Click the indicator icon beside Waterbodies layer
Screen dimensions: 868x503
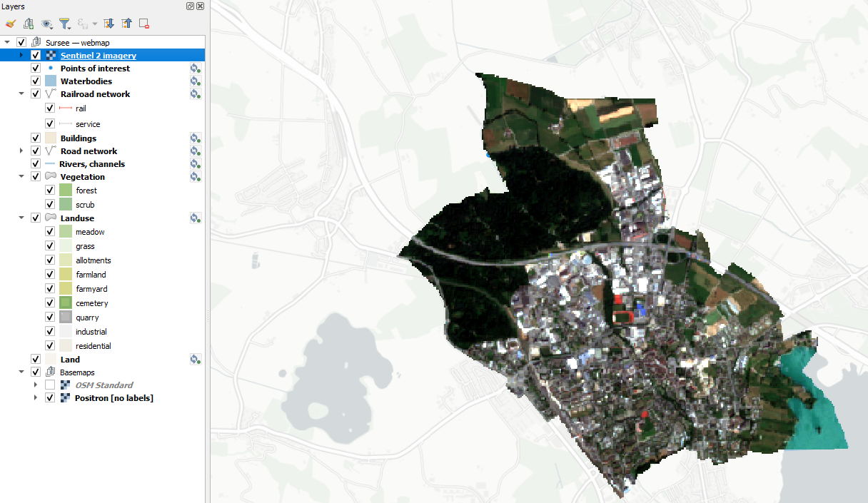point(195,81)
